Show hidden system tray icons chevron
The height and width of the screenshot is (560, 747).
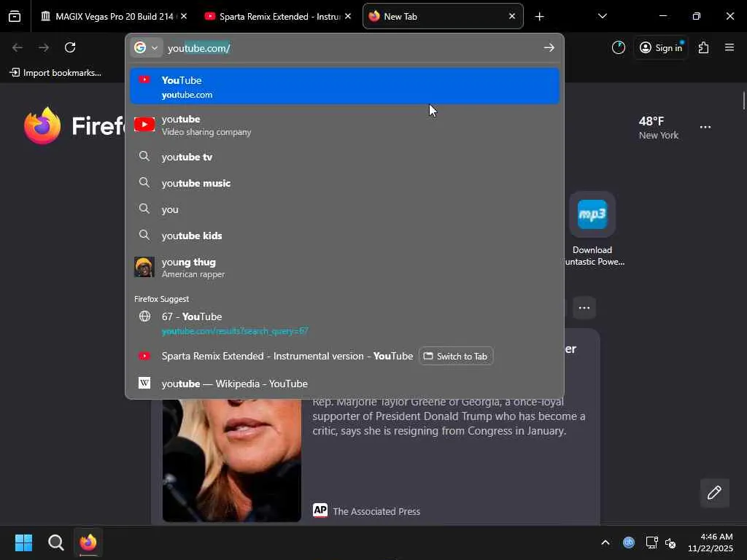(605, 542)
